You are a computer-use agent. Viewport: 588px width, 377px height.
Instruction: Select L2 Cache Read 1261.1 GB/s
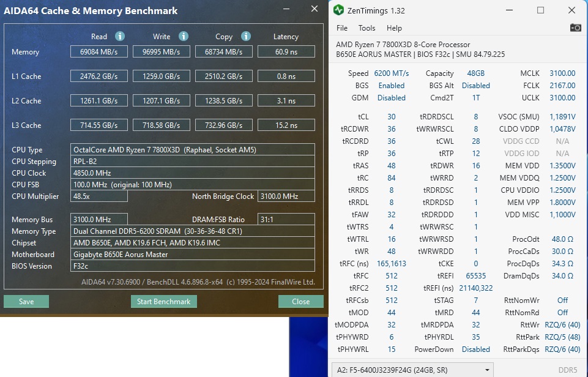coord(99,100)
